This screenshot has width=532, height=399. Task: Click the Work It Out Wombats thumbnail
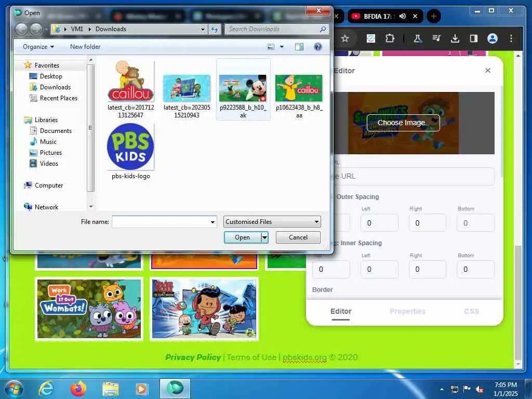(89, 309)
